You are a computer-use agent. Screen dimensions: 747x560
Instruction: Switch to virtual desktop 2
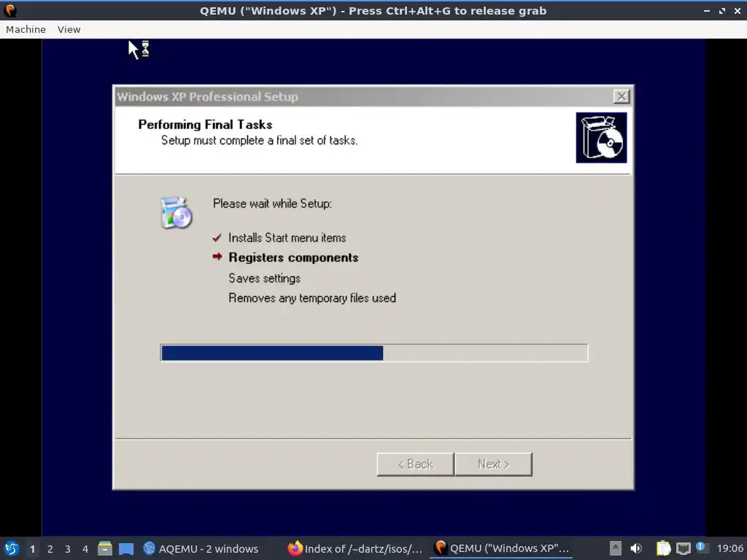point(50,549)
